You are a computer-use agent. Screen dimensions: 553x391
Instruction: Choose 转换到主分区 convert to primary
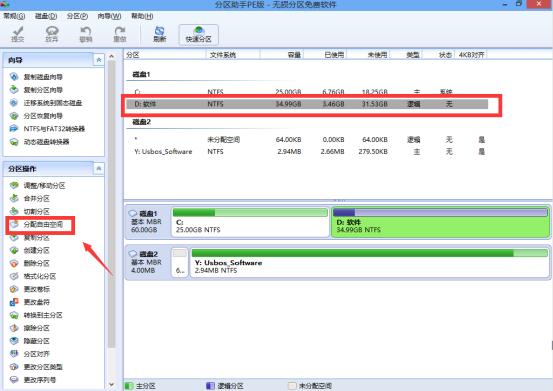point(36,315)
